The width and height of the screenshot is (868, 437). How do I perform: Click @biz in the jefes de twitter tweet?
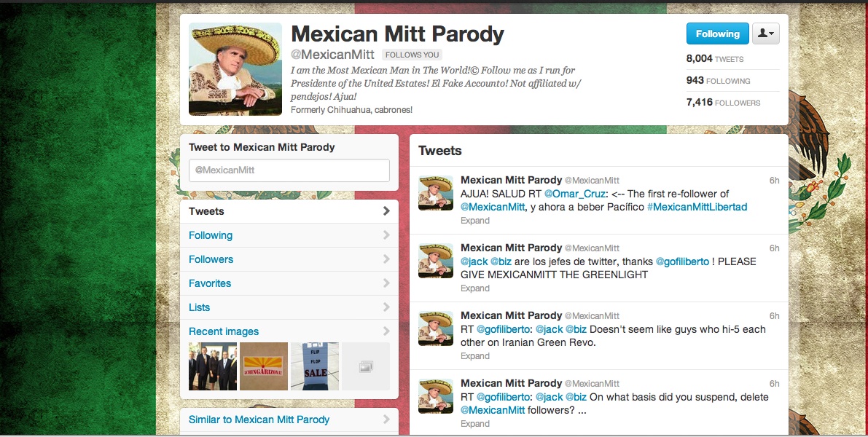click(x=501, y=261)
